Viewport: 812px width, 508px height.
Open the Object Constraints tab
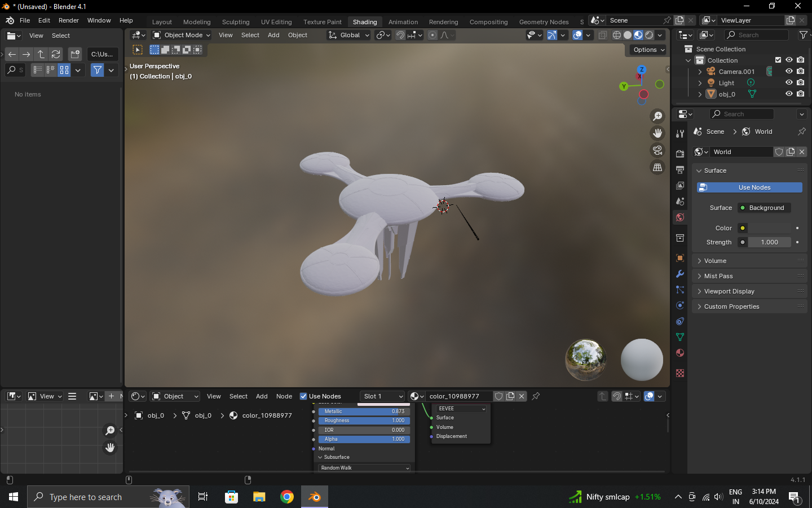(x=680, y=321)
